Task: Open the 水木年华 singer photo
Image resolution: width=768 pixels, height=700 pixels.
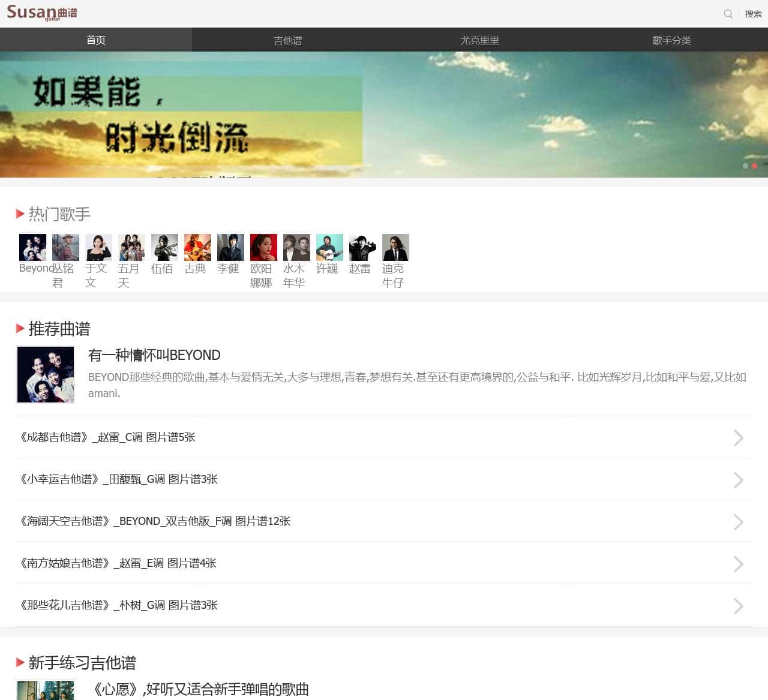Action: [296, 247]
